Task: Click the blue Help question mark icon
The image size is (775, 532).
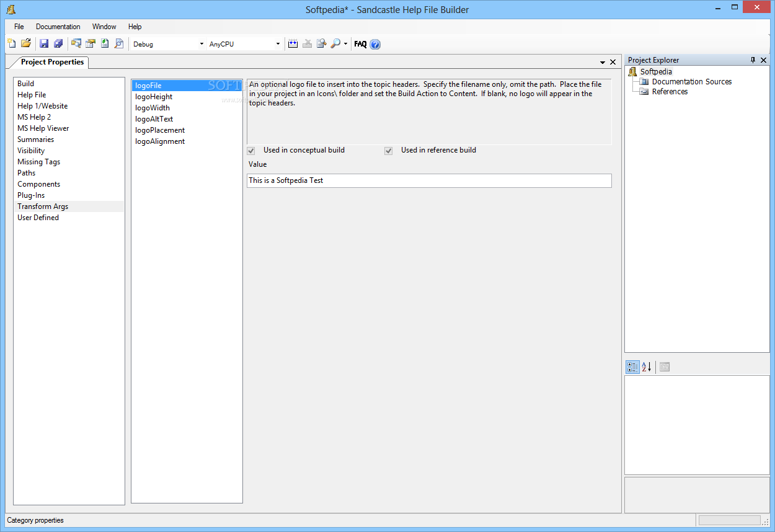Action: (x=375, y=44)
